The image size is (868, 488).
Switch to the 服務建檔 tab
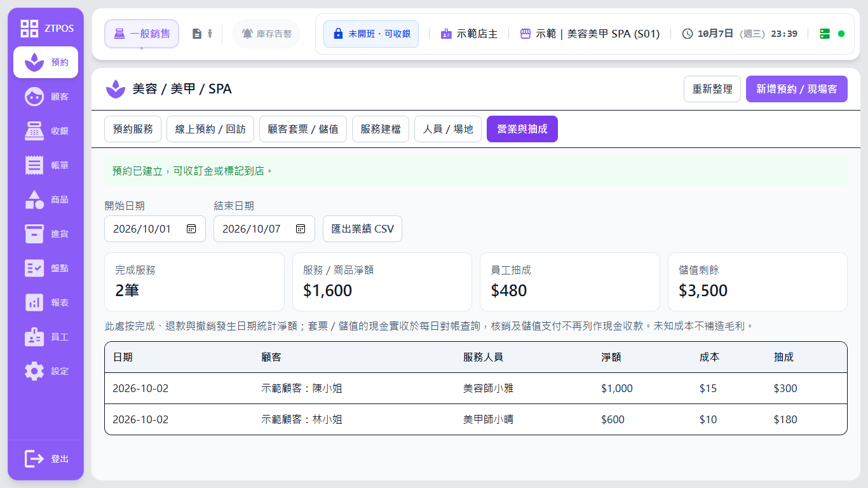click(381, 129)
